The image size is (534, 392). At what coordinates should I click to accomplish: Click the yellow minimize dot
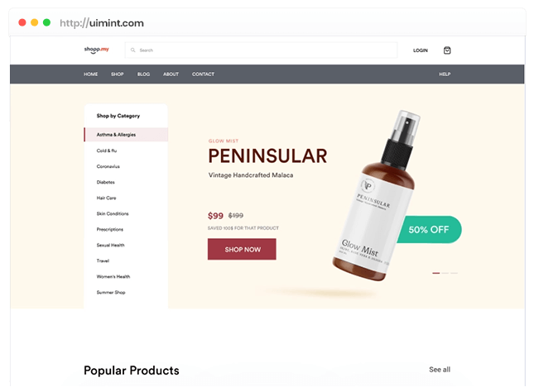[35, 22]
